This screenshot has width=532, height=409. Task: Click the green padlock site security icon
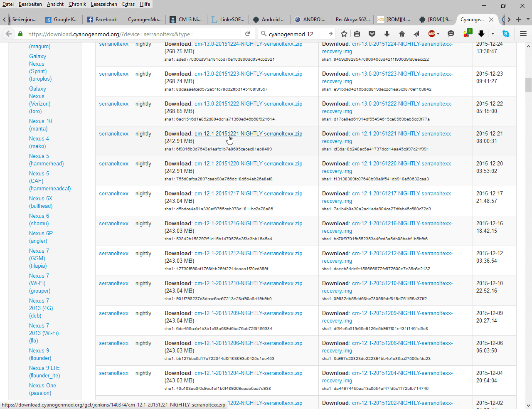[20, 34]
